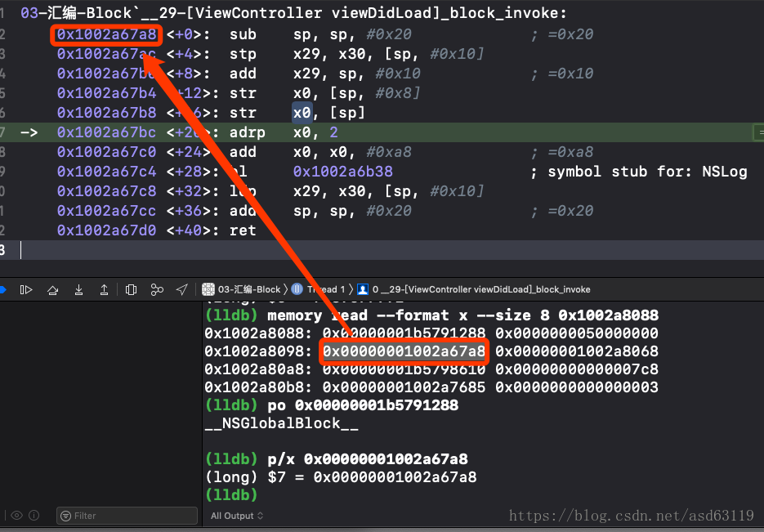
Task: Click the filter icon in variables Filter field
Action: pyautogui.click(x=66, y=516)
